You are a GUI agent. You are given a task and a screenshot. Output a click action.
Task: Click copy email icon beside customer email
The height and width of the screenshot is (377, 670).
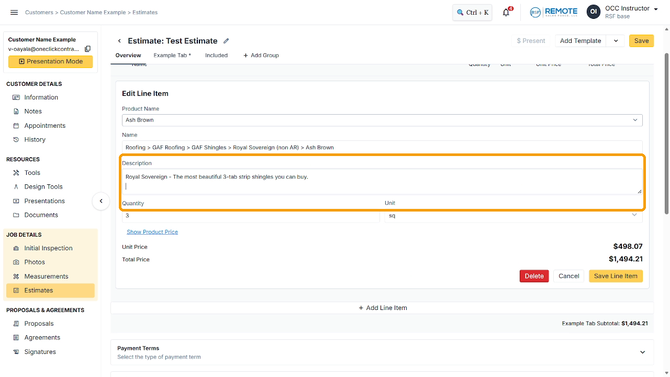click(88, 49)
